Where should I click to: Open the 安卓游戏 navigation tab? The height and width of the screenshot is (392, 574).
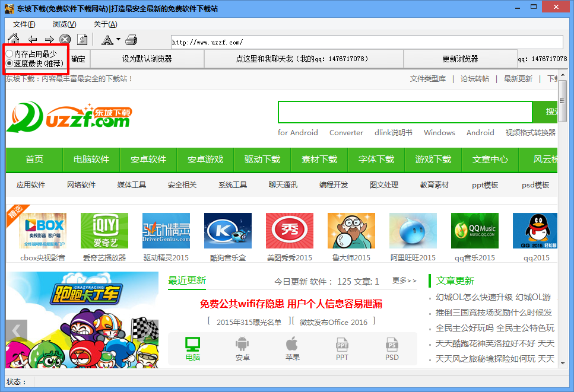205,160
